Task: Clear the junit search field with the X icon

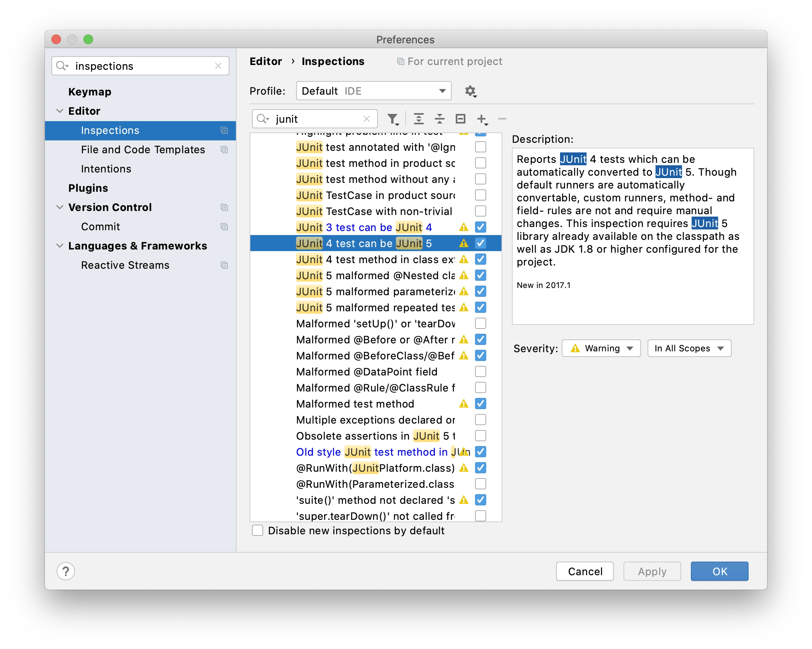Action: (x=366, y=119)
